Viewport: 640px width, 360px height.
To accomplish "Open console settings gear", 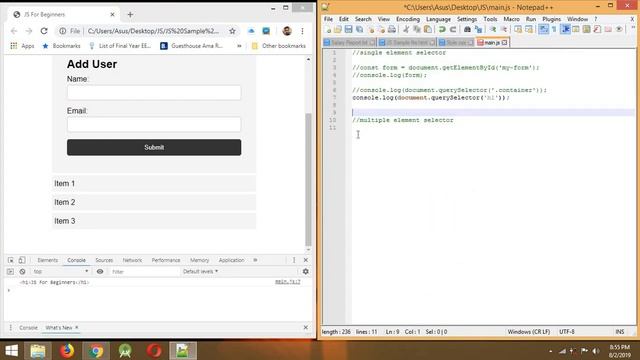I will point(306,271).
